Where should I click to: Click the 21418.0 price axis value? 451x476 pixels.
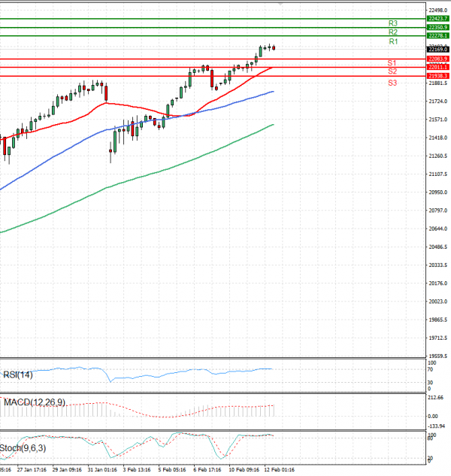point(438,138)
